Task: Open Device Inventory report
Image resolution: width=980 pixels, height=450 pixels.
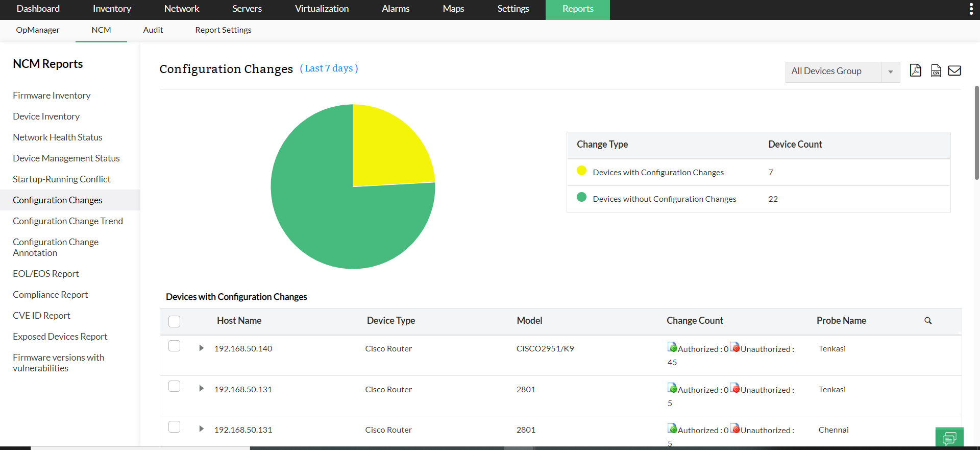Action: [x=46, y=116]
